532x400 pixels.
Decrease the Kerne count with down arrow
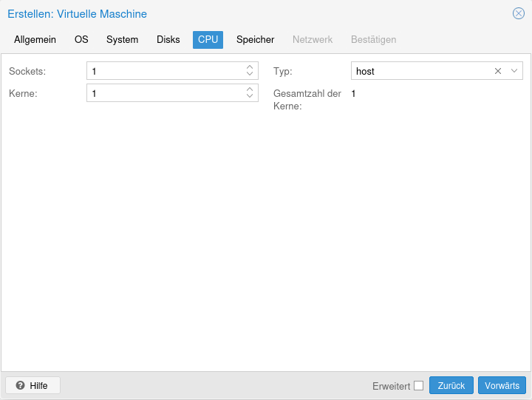click(250, 97)
